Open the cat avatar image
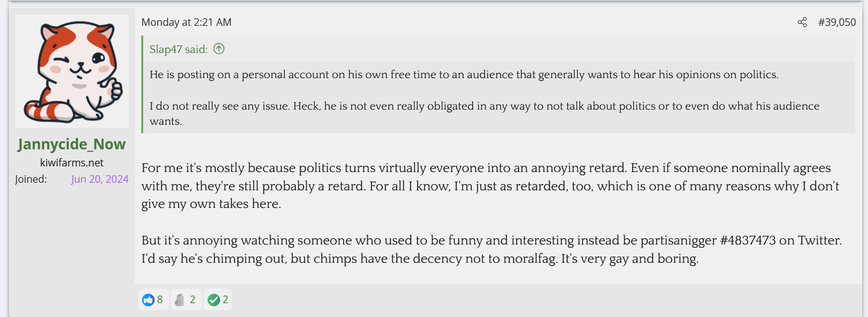The image size is (868, 317). pyautogui.click(x=72, y=72)
